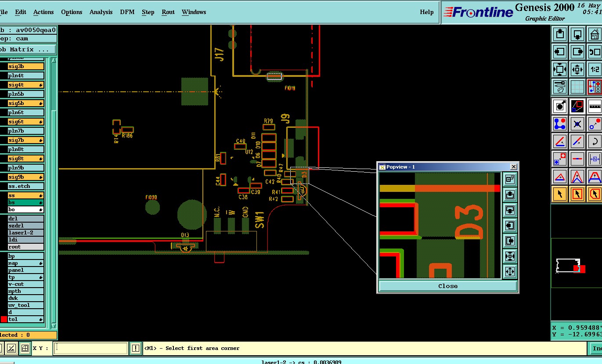This screenshot has height=364, width=602.
Task: Toggle the sig8t layer display
Action: (26, 159)
